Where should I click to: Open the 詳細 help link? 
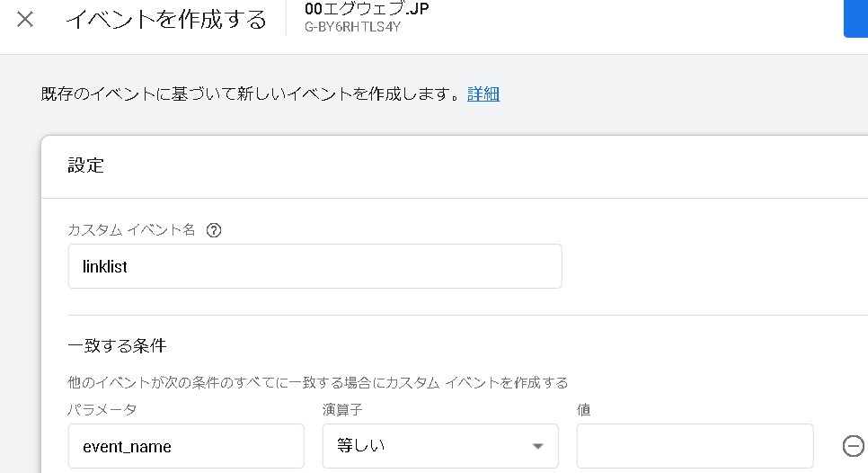pyautogui.click(x=483, y=94)
